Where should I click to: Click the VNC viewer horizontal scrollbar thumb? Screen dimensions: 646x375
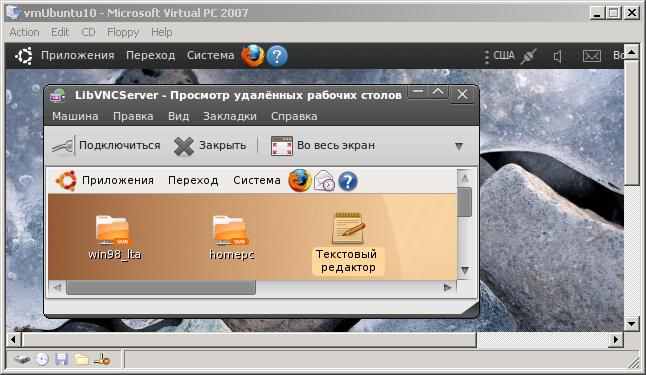[161, 287]
